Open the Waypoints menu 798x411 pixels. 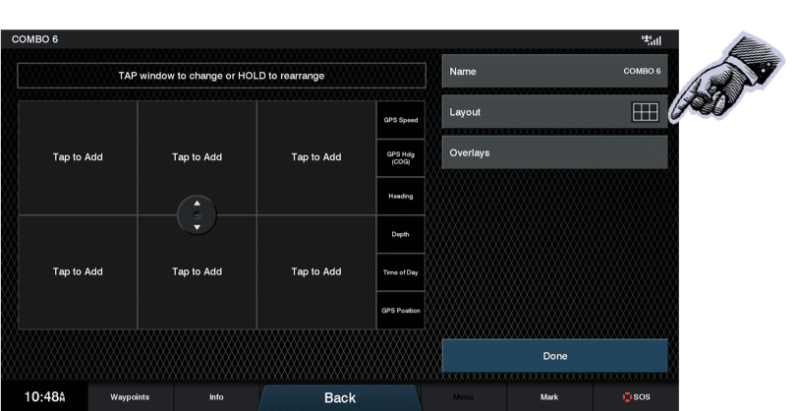[130, 397]
